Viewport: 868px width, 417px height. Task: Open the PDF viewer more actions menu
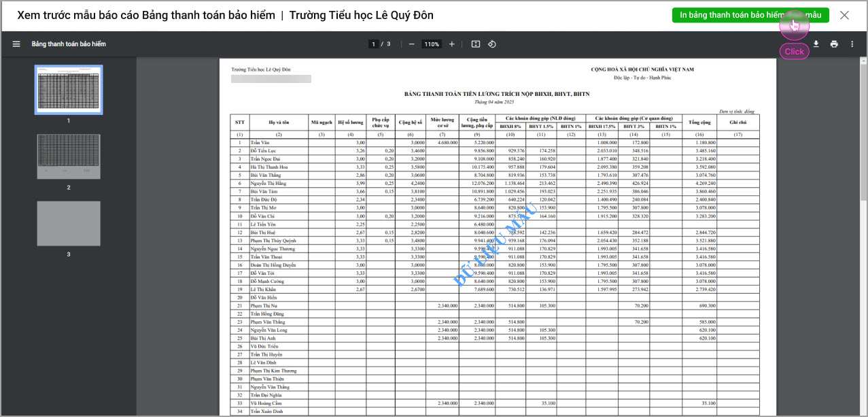point(852,44)
